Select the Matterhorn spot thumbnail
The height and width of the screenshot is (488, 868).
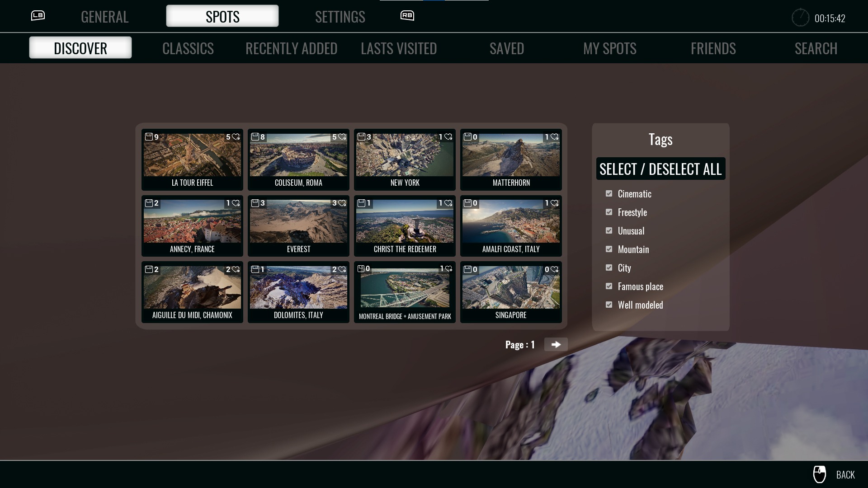511,155
